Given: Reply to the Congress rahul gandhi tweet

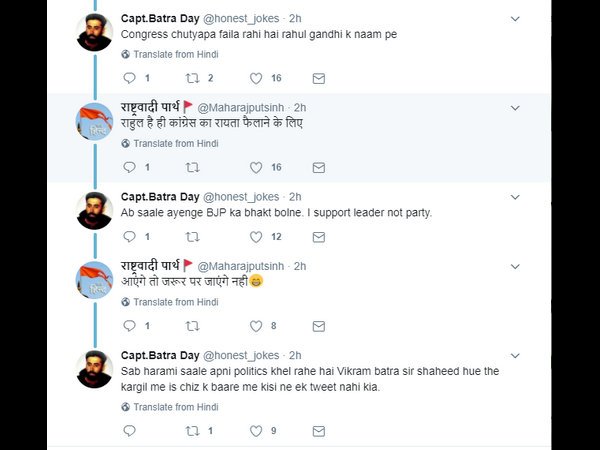Looking at the screenshot, I should click(129, 78).
